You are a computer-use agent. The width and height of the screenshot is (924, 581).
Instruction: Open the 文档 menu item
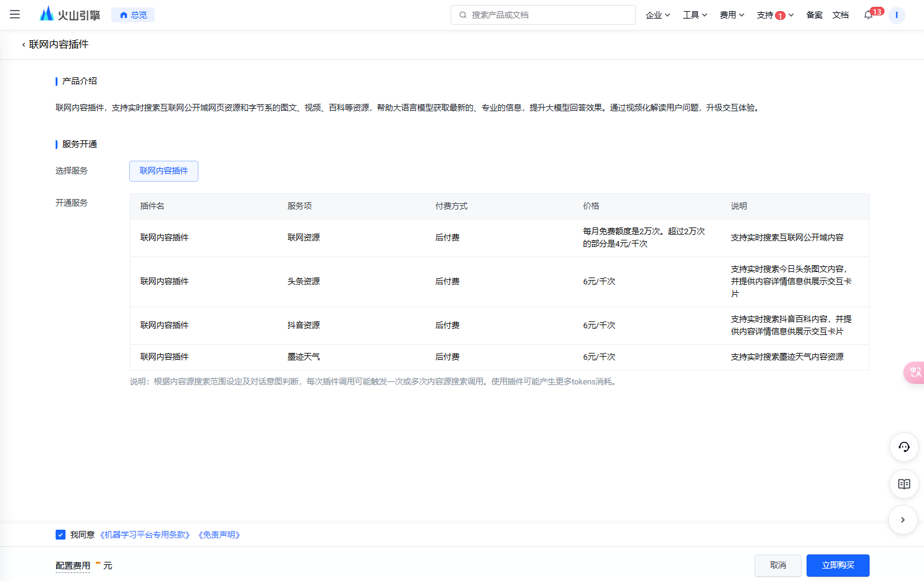(840, 15)
